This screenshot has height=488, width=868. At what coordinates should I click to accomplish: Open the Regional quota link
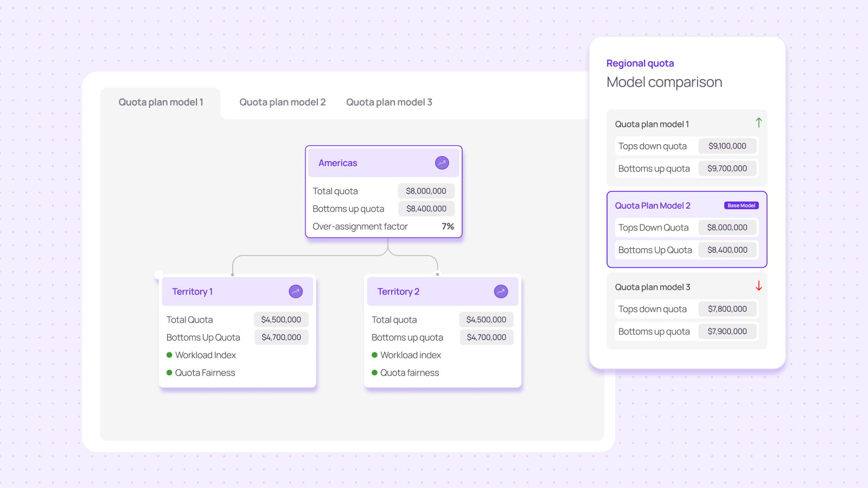coord(640,63)
